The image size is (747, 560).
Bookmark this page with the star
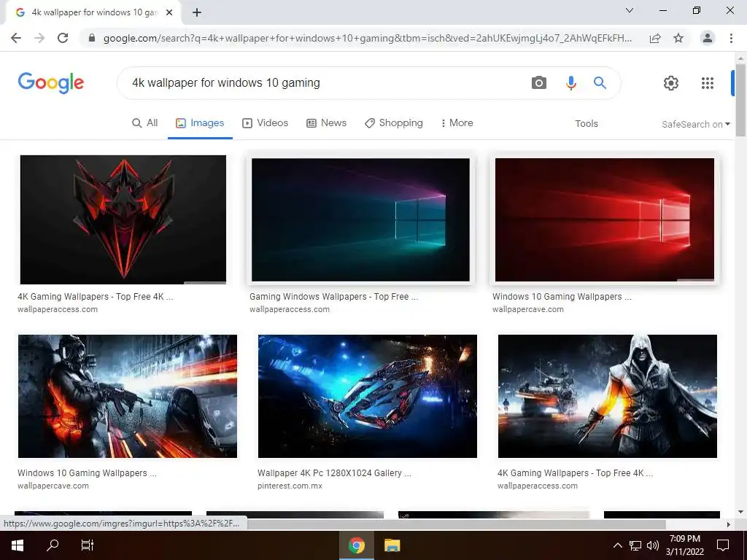pos(678,38)
